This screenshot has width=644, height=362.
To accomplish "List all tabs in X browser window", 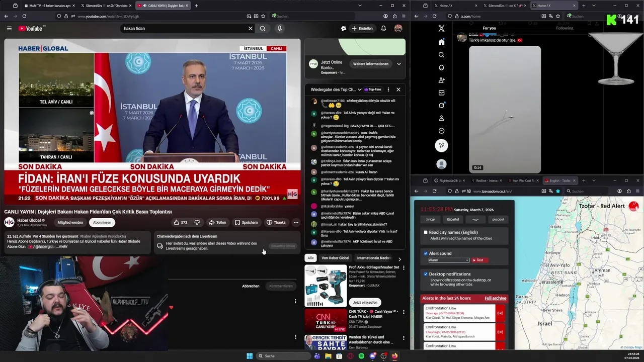I will [x=594, y=6].
